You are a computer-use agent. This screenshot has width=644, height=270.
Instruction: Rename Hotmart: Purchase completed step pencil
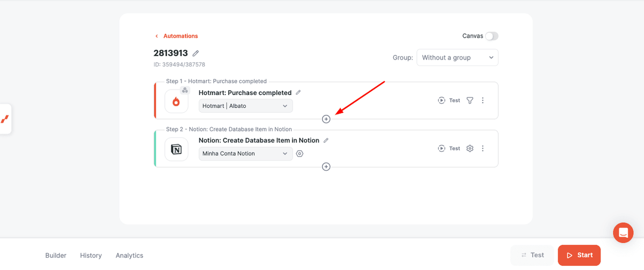[x=298, y=92]
